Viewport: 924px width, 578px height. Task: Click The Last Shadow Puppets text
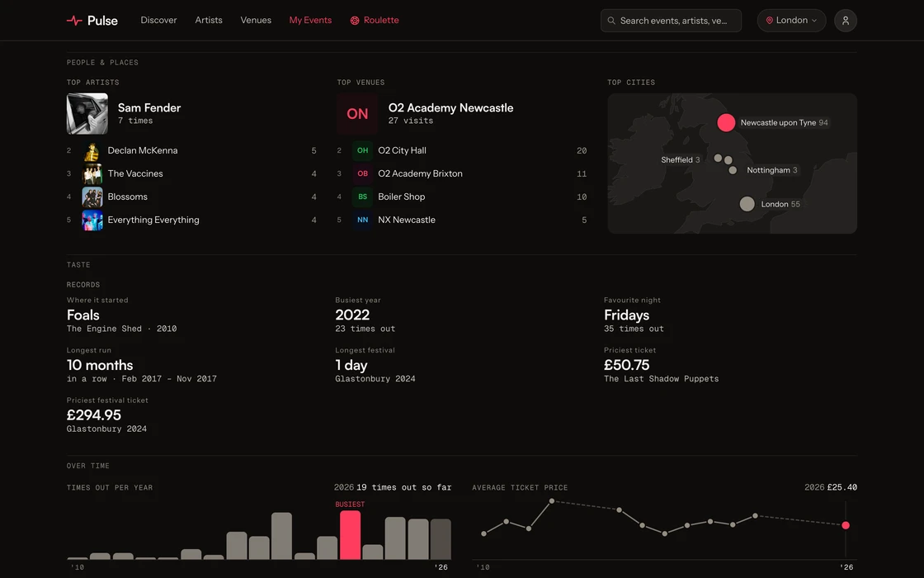[661, 379]
